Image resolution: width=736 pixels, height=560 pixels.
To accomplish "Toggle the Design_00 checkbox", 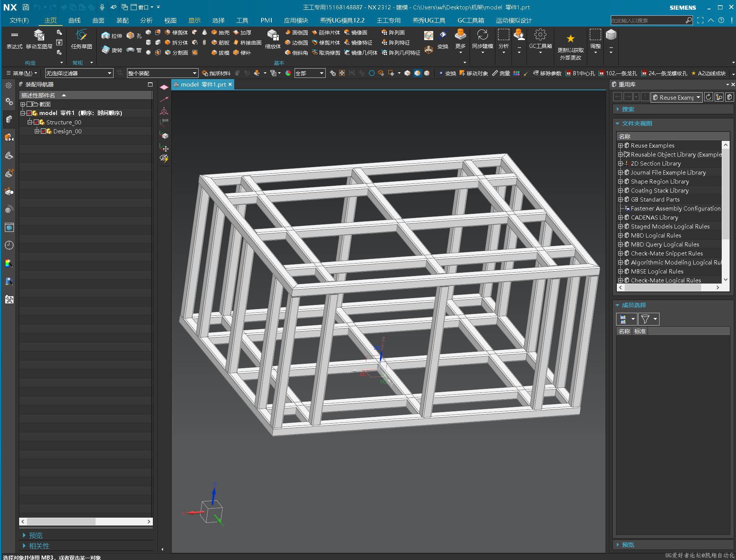I will click(x=43, y=131).
